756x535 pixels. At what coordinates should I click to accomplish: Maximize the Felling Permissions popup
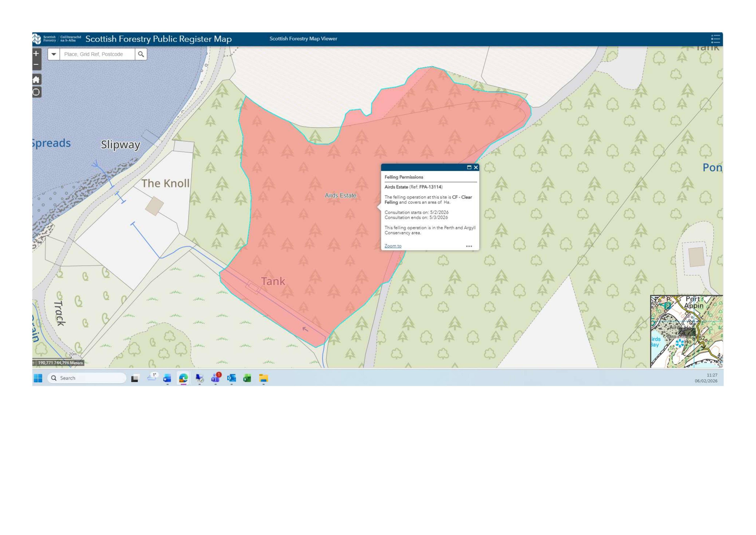click(x=469, y=167)
